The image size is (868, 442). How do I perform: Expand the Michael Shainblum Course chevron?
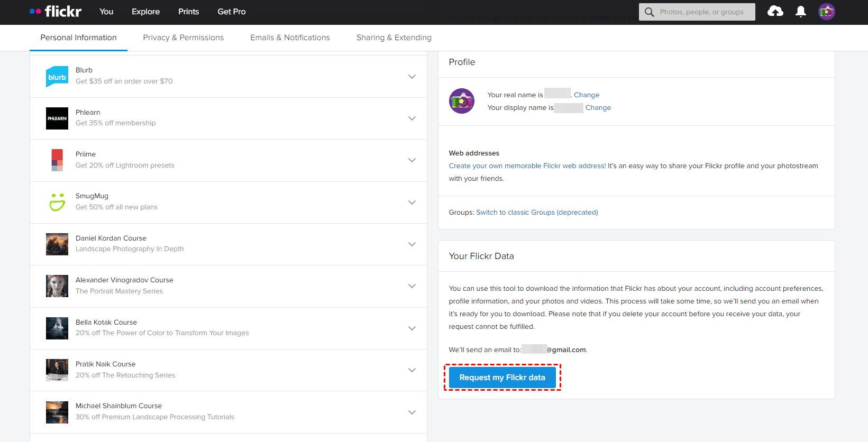coord(412,412)
